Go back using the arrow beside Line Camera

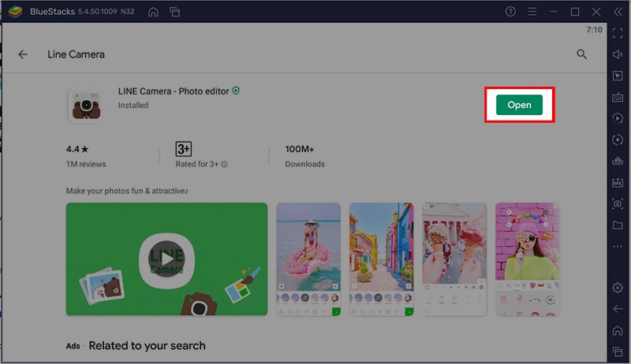(23, 54)
